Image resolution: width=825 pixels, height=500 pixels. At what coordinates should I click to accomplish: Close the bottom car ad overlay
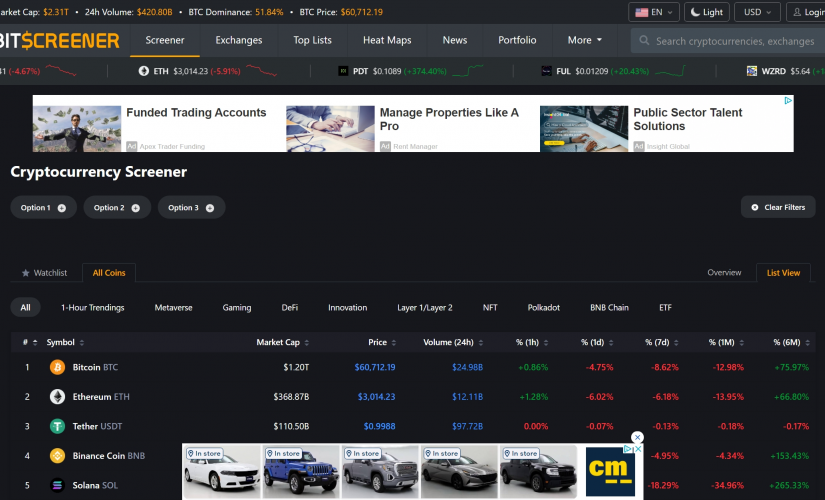pyautogui.click(x=637, y=437)
